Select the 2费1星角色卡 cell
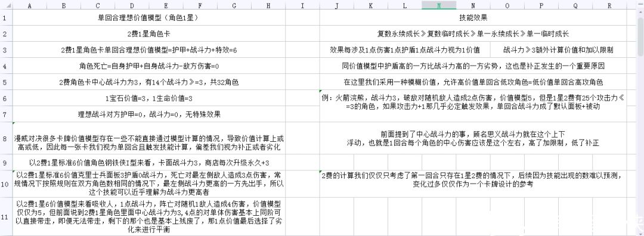This screenshot has height=236, width=644. pos(148,33)
